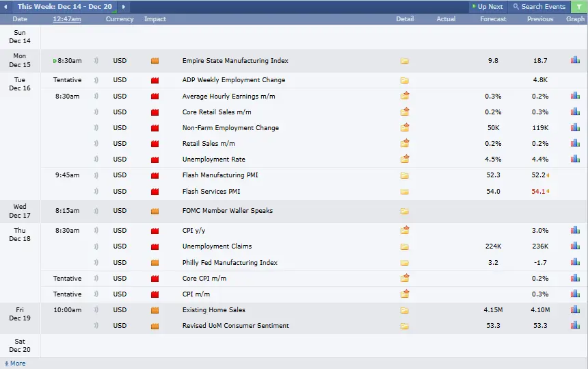Open the This Week date range selector
This screenshot has height=369, width=588.
tap(64, 7)
